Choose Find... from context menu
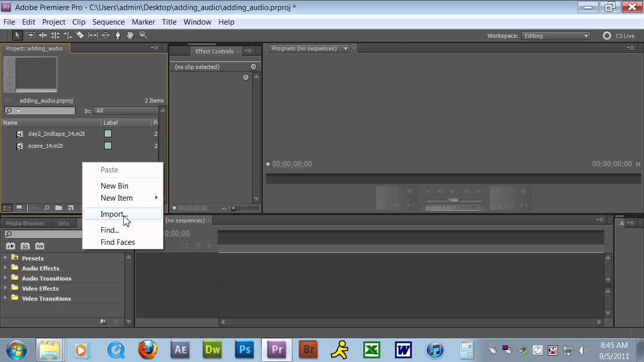This screenshot has height=362, width=644. 123,230
